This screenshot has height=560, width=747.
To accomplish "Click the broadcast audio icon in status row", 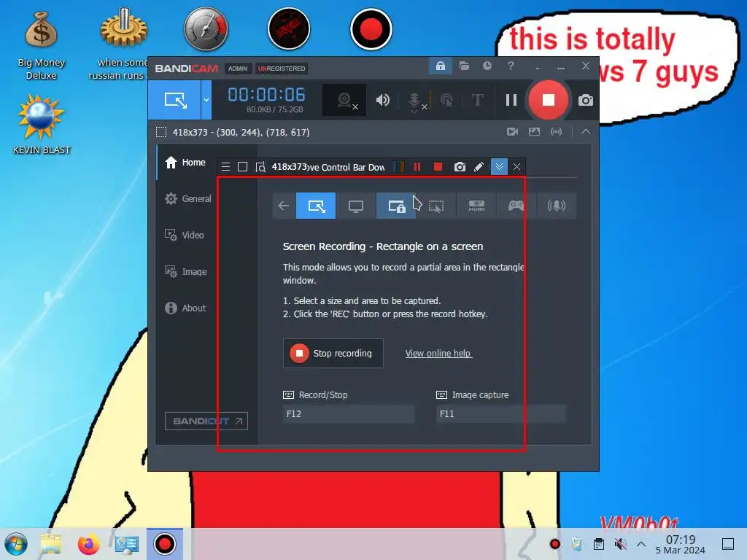I will pyautogui.click(x=556, y=132).
